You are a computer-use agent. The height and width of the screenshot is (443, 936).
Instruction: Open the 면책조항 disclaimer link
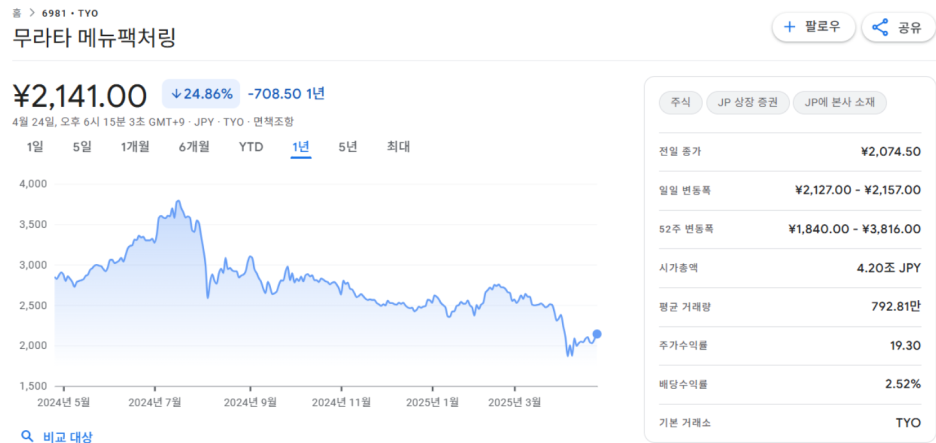[273, 122]
